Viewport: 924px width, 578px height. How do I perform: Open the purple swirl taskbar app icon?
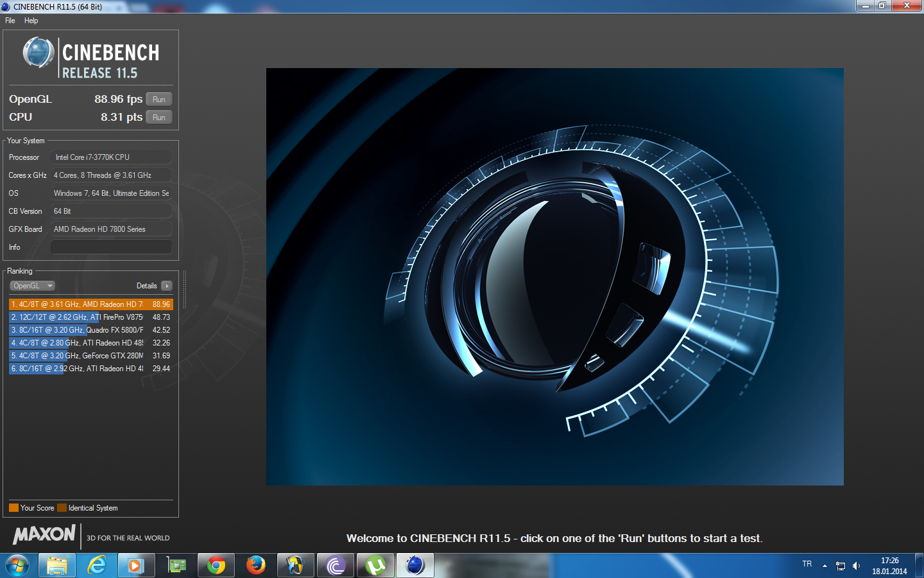click(336, 566)
